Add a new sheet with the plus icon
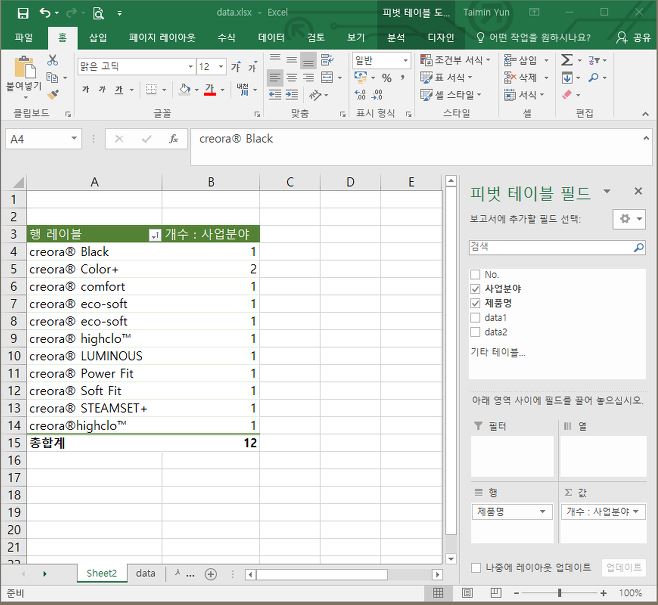658x605 pixels. [211, 574]
